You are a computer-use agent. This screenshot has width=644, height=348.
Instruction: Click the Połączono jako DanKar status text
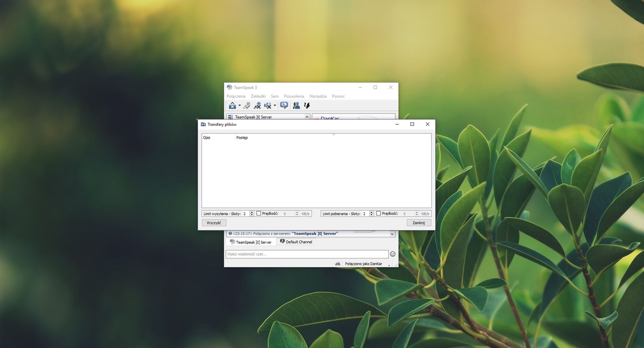pyautogui.click(x=364, y=264)
